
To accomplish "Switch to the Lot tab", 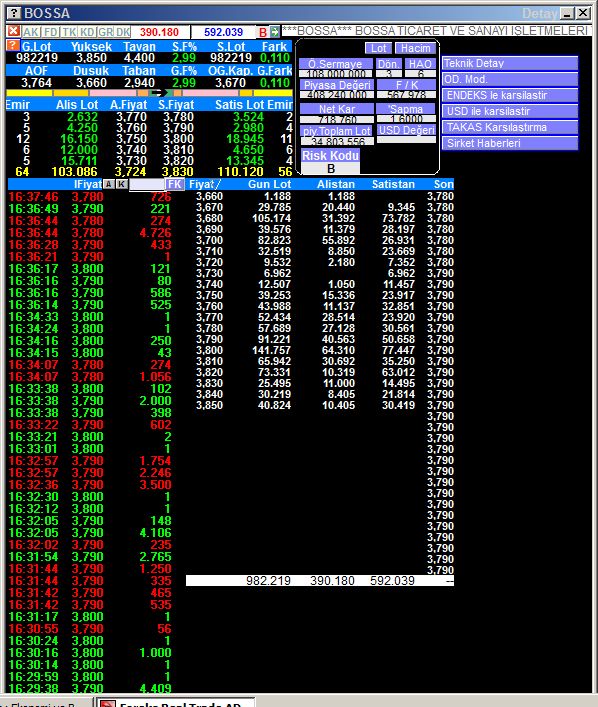I will (378, 48).
